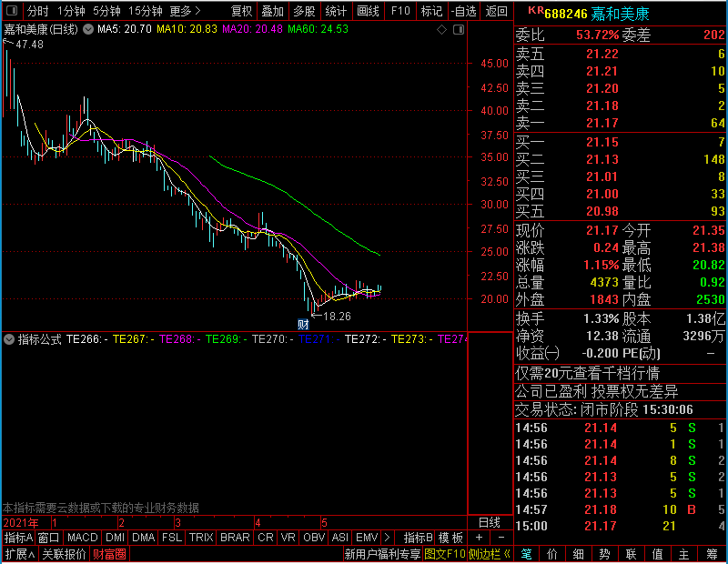Image resolution: width=728 pixels, height=564 pixels.
Task: Toggle the chart side panel icon beside the diamond
Action: (459, 30)
